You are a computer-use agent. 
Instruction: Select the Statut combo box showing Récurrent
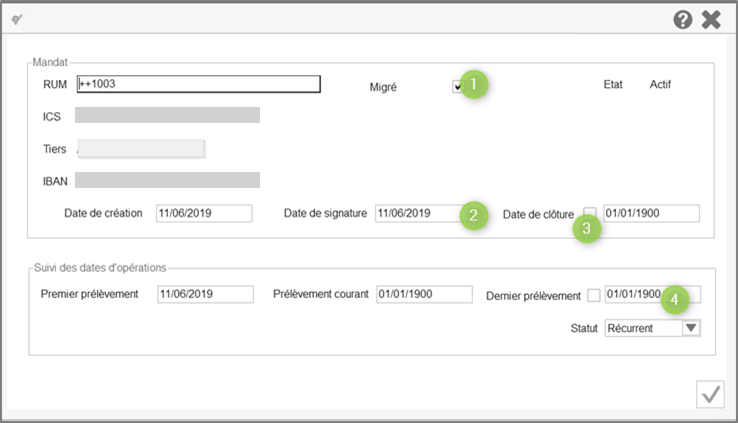pyautogui.click(x=643, y=328)
